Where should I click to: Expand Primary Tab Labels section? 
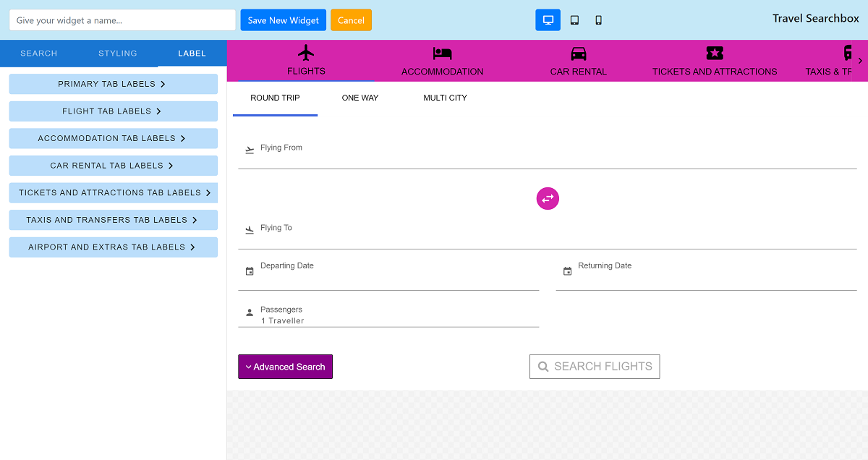pyautogui.click(x=113, y=84)
